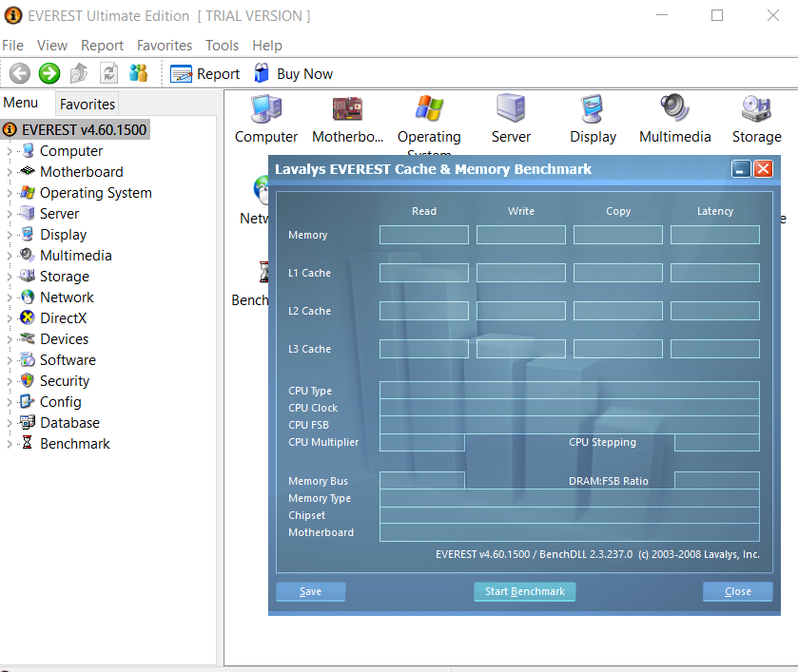Close benchmark dialog with red X
This screenshot has width=798, height=672.
[x=764, y=168]
